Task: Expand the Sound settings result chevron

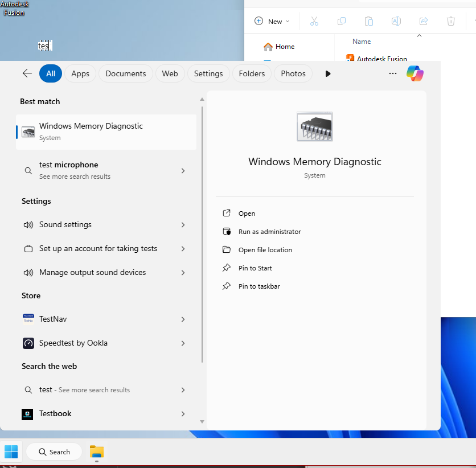Action: coord(183,225)
